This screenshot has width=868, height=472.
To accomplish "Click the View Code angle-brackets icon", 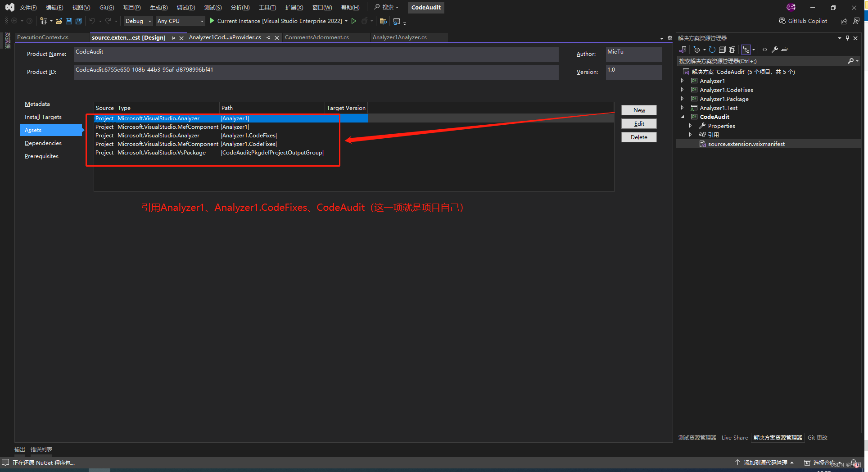I will 765,50.
